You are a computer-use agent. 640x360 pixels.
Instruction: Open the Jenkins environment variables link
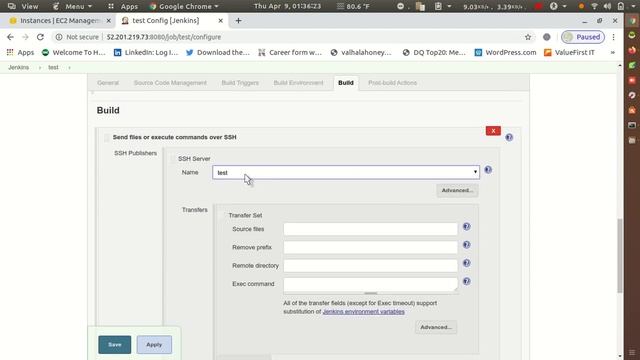coord(363,311)
